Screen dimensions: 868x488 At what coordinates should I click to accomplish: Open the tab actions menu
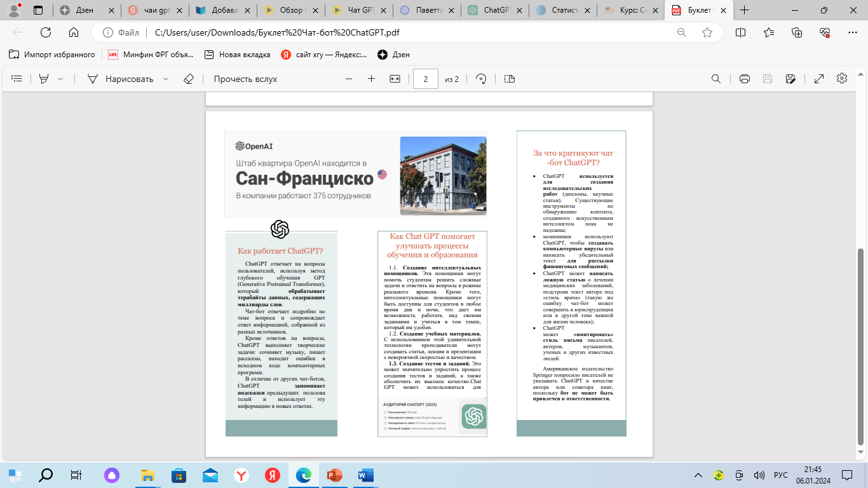(38, 10)
